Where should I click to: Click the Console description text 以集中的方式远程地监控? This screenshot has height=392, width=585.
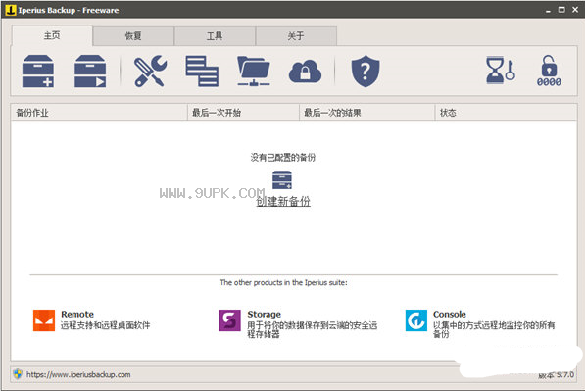[494, 329]
